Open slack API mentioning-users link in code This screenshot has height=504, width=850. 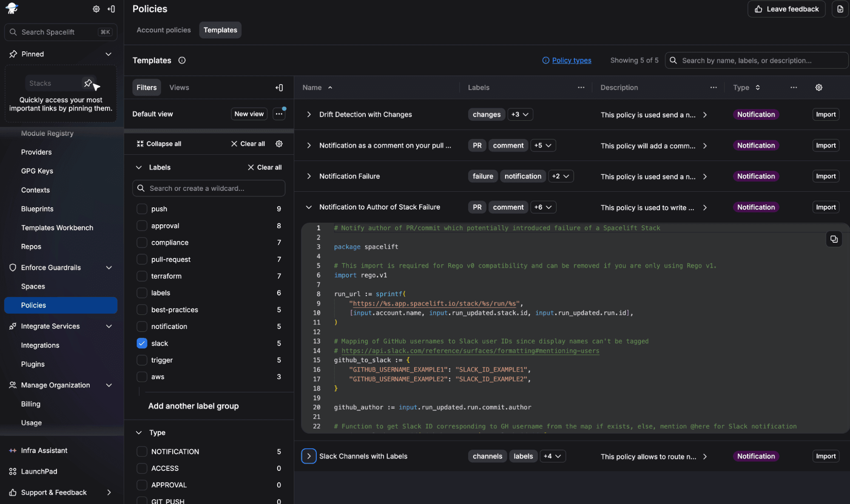point(470,351)
